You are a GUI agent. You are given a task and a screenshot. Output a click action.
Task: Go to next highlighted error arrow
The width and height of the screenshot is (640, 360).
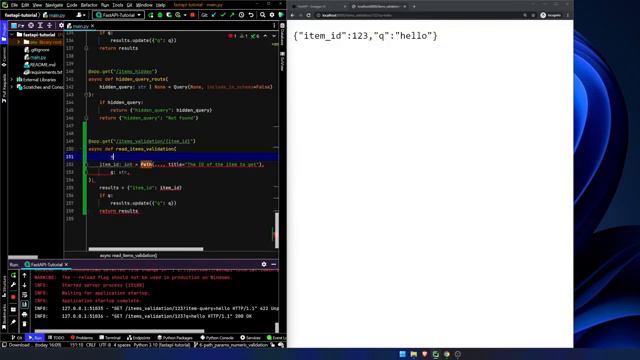tap(273, 36)
